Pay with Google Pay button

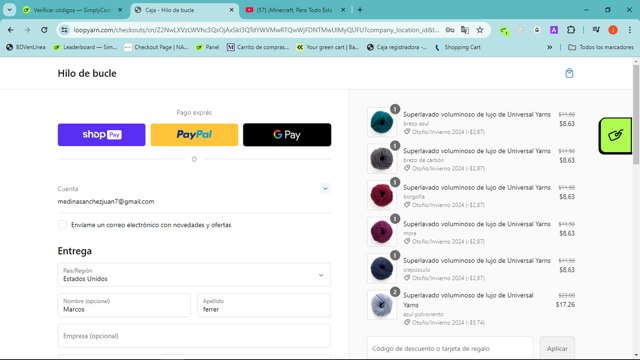point(287,135)
